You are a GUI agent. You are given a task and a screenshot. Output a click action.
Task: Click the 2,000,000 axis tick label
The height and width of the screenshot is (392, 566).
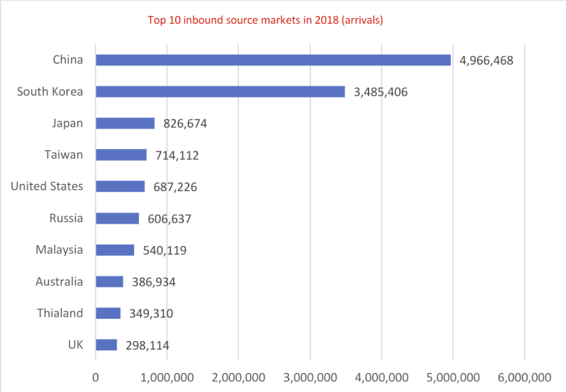point(238,378)
